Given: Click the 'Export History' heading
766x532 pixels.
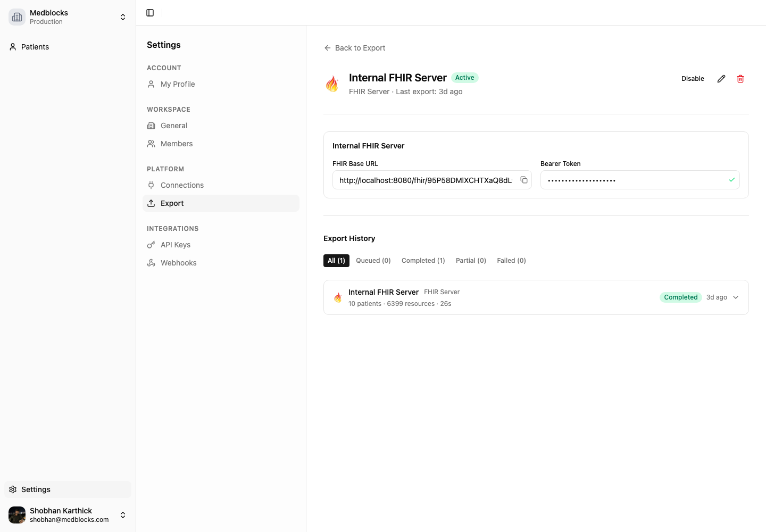Looking at the screenshot, I should 349,238.
